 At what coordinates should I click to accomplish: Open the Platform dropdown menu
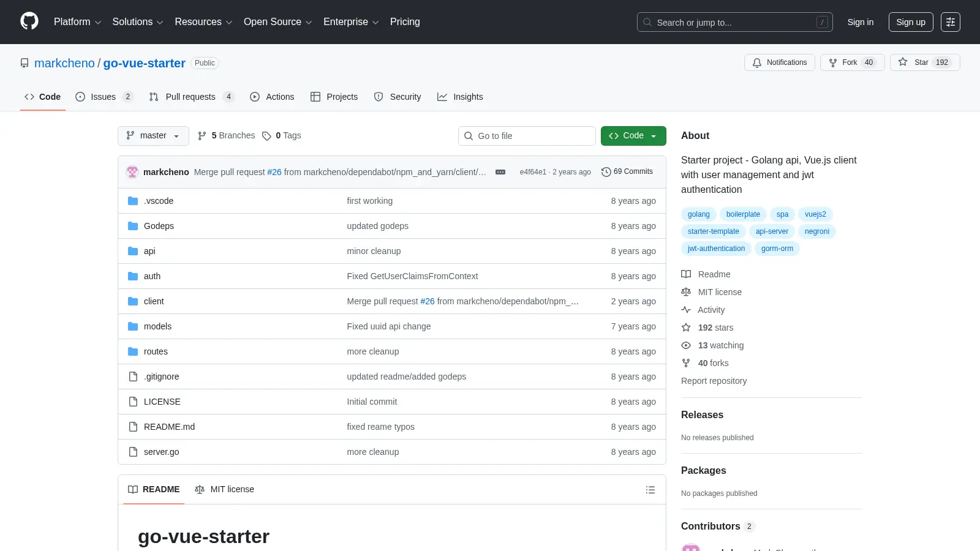77,22
